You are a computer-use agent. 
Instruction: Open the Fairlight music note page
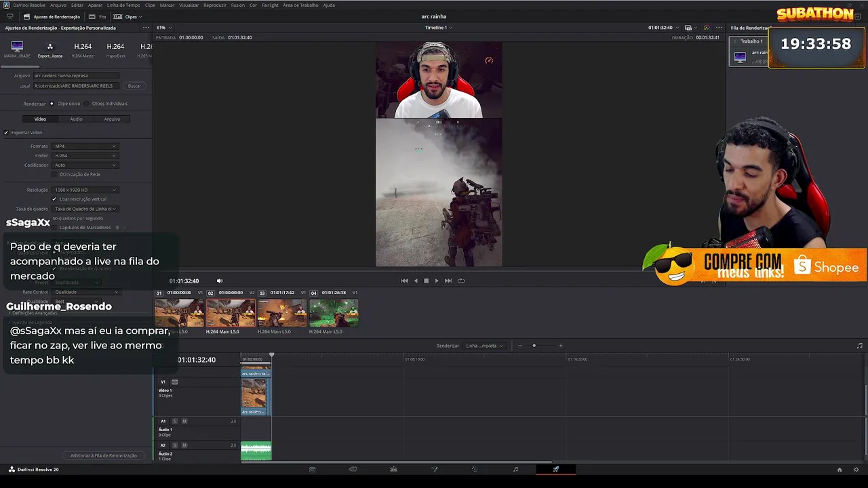[515, 469]
